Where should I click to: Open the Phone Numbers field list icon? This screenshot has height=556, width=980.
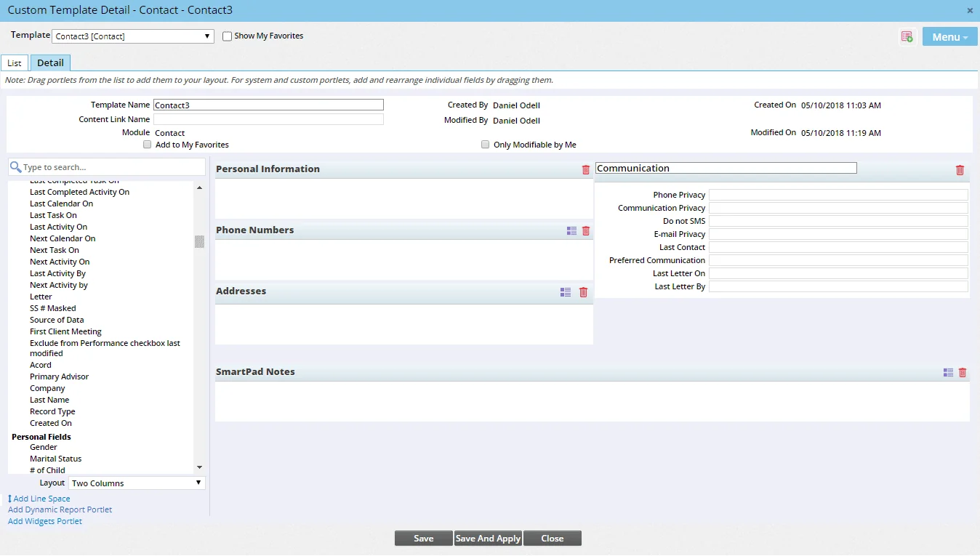pos(571,230)
